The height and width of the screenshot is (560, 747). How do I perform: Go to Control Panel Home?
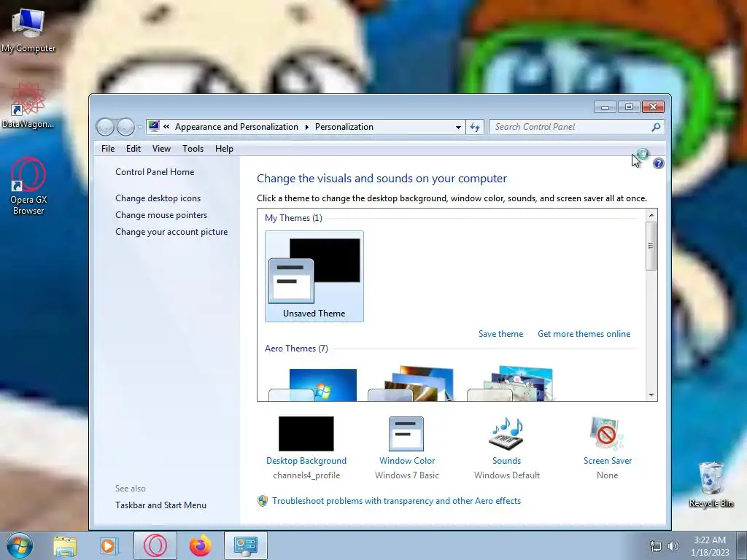pos(155,172)
